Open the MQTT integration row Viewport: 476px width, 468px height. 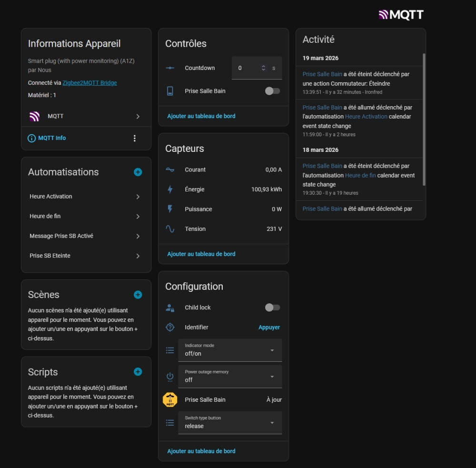pos(86,116)
